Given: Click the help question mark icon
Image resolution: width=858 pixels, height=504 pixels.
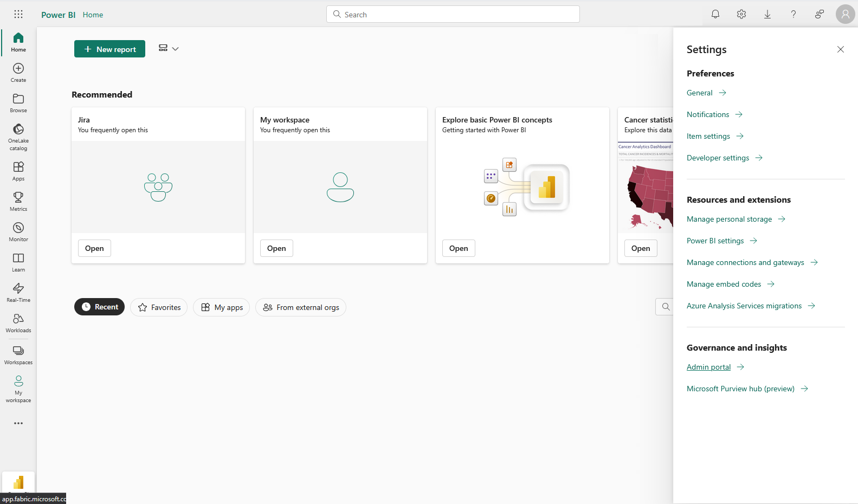Looking at the screenshot, I should [x=794, y=15].
